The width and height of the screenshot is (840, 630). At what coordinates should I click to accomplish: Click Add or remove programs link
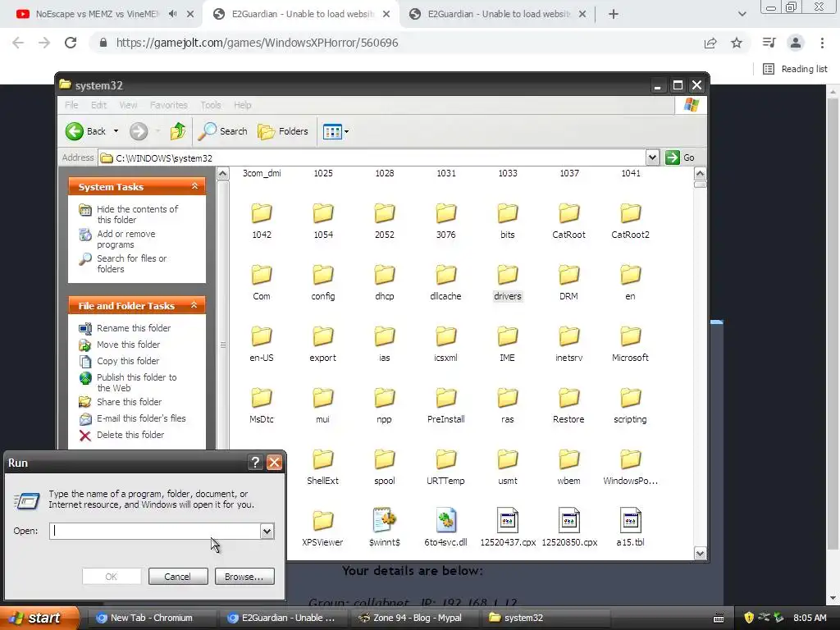click(126, 239)
